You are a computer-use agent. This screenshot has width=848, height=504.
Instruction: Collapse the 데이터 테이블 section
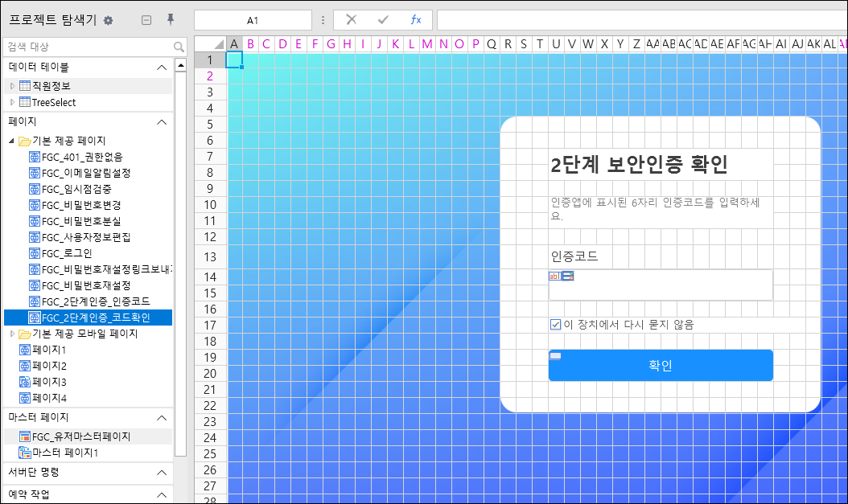(x=161, y=68)
